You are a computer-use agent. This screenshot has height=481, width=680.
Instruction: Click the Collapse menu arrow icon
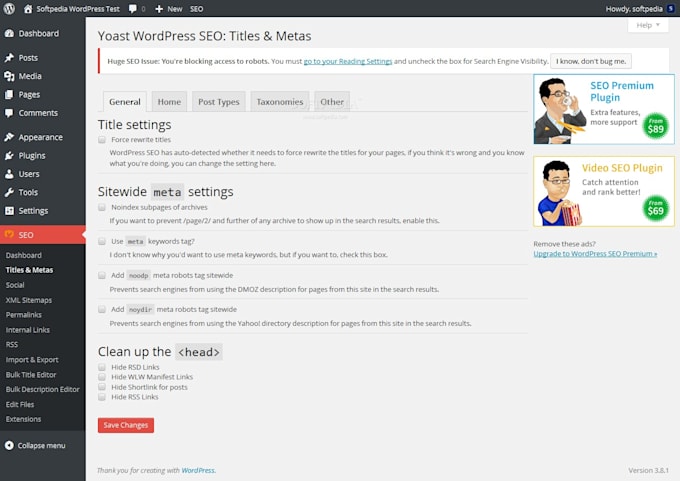[9, 445]
